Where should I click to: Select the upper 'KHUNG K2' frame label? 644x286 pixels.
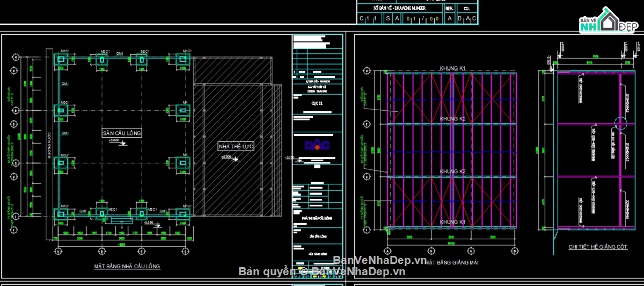(x=452, y=119)
